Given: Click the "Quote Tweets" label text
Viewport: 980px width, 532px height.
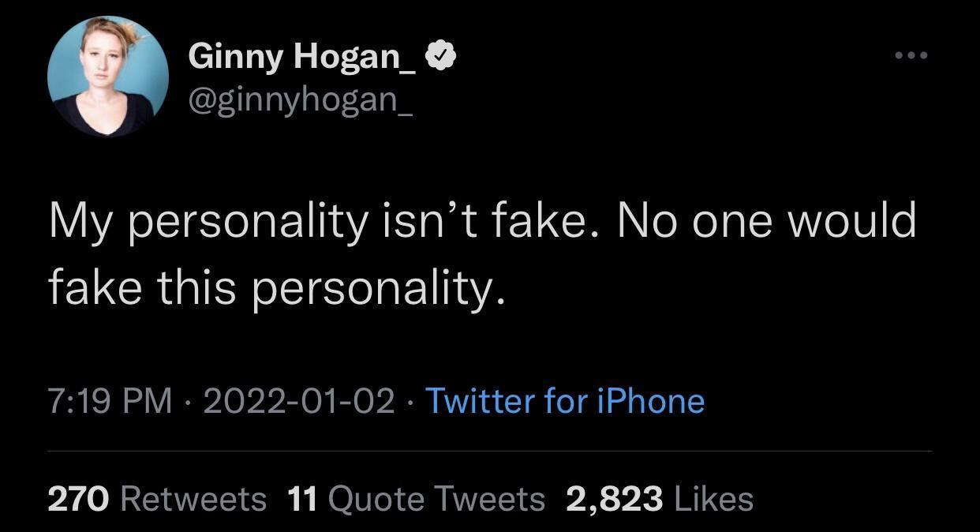Looking at the screenshot, I should pos(436,499).
